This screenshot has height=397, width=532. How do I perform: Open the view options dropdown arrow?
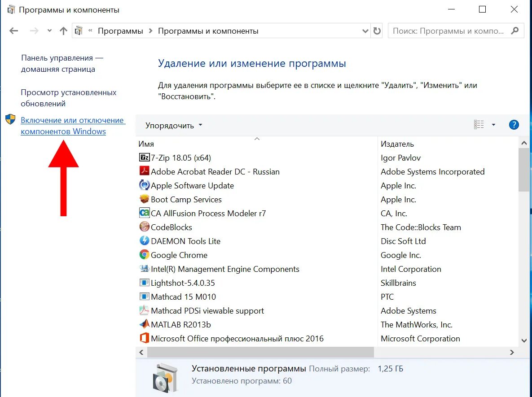tap(493, 125)
